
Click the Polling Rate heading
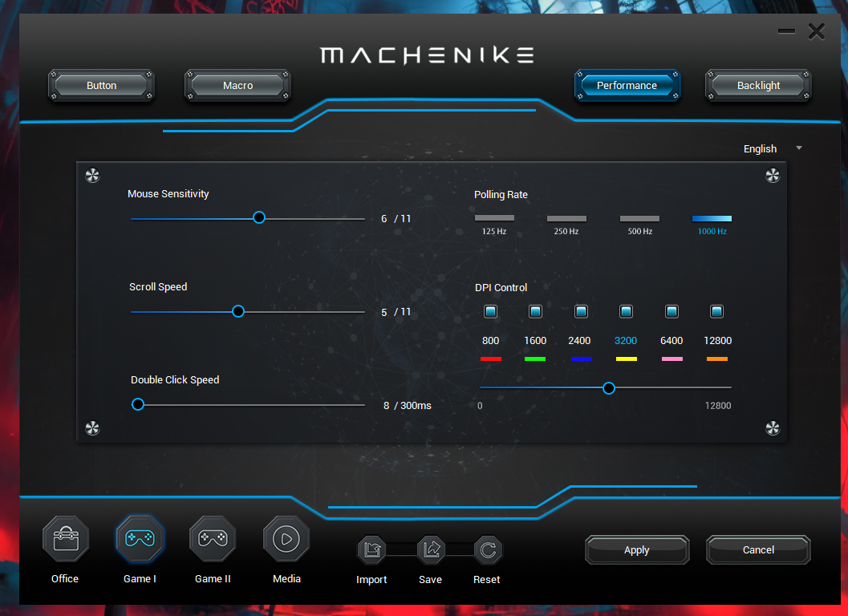(x=501, y=195)
